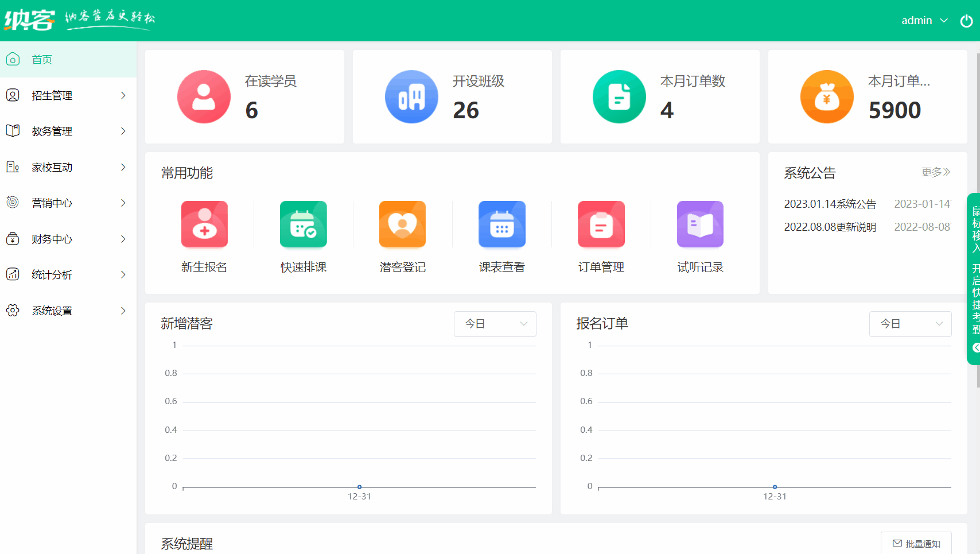Click the 统计分析 chart icon
Viewport: 980px width, 554px height.
13,274
